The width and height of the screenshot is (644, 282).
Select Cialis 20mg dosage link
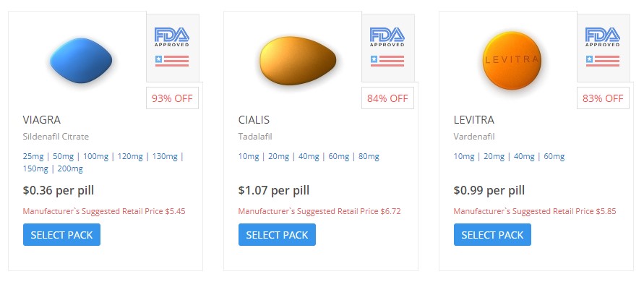coord(278,157)
